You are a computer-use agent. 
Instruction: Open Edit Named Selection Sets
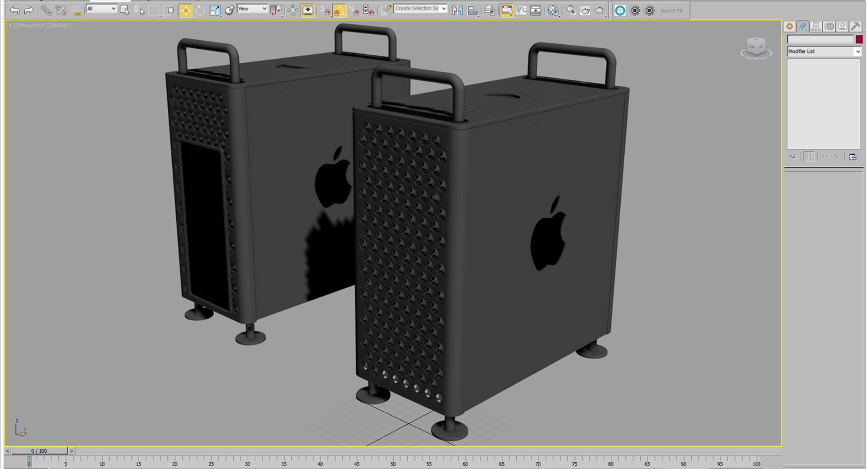tap(386, 10)
